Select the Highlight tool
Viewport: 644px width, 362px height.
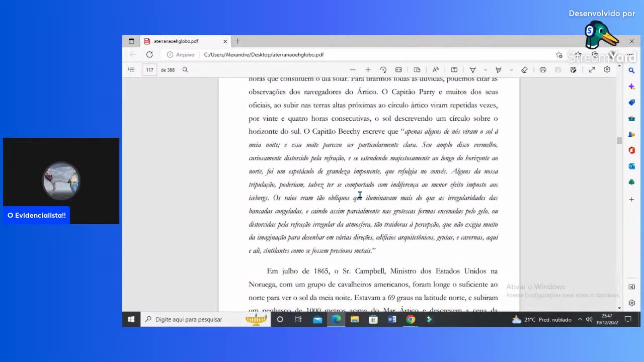point(499,70)
